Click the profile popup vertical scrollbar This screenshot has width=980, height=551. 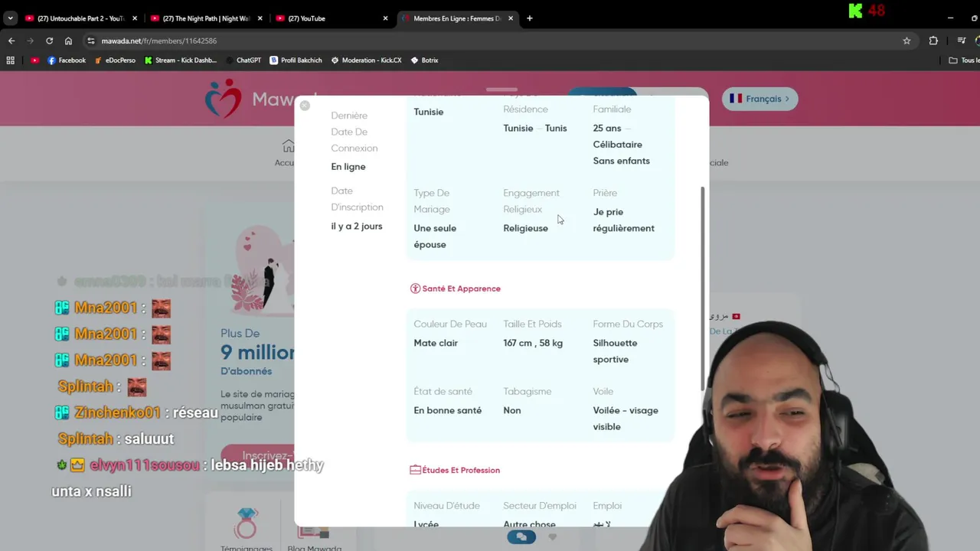tap(702, 289)
